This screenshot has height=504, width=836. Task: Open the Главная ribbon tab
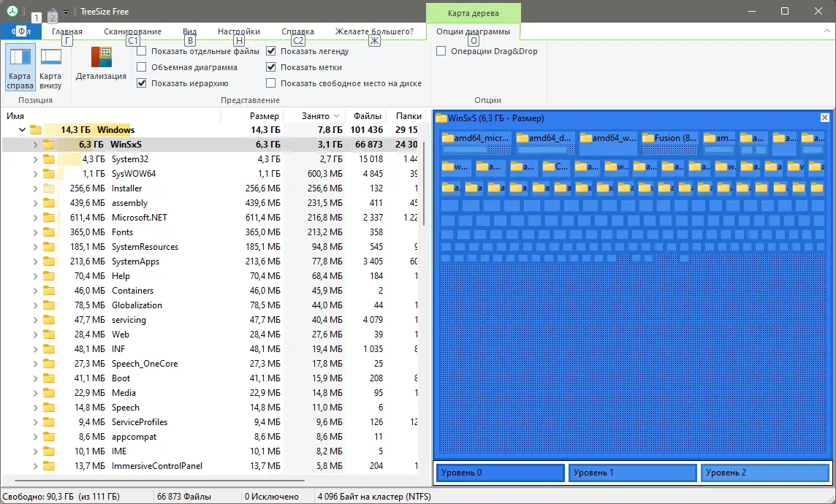tap(67, 31)
